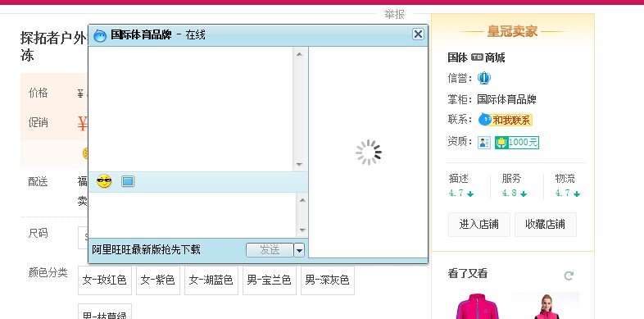This screenshot has height=319, width=644.
Task: Close the 国际体育品牌 chat window
Action: [x=418, y=34]
